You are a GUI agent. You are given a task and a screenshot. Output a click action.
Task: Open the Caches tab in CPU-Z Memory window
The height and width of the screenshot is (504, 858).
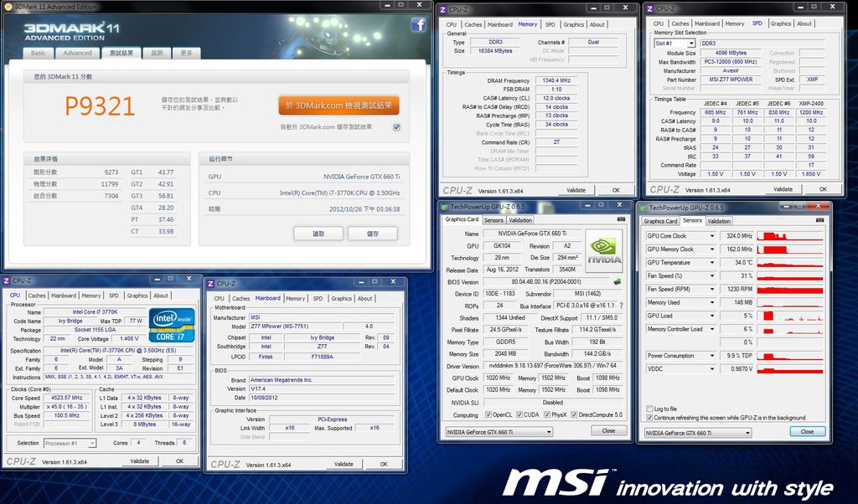click(473, 24)
